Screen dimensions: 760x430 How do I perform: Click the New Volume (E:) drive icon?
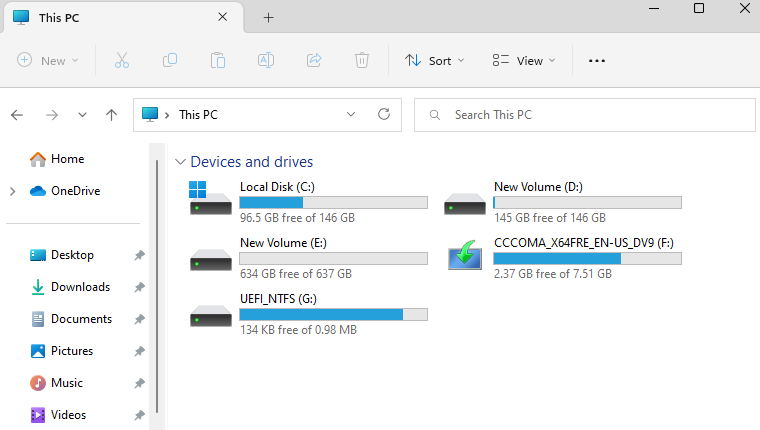[x=210, y=260]
